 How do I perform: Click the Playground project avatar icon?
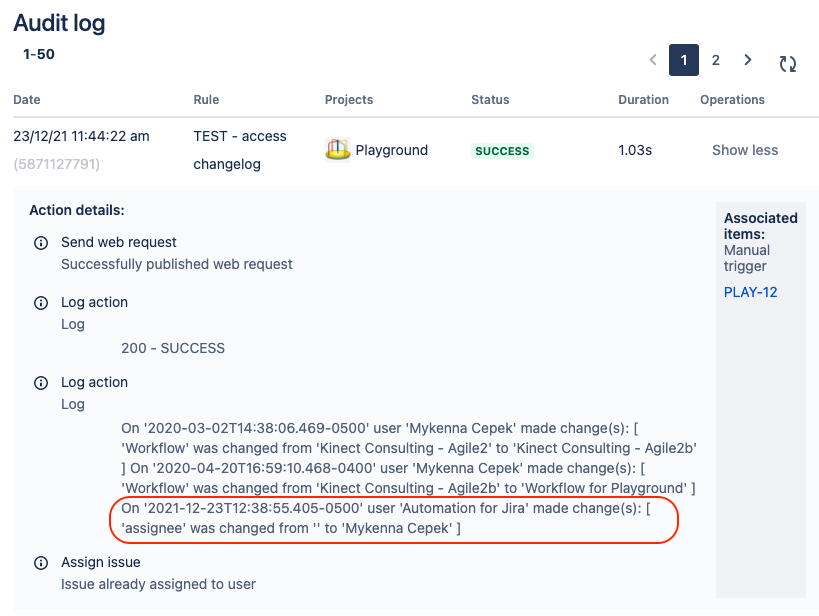point(337,150)
